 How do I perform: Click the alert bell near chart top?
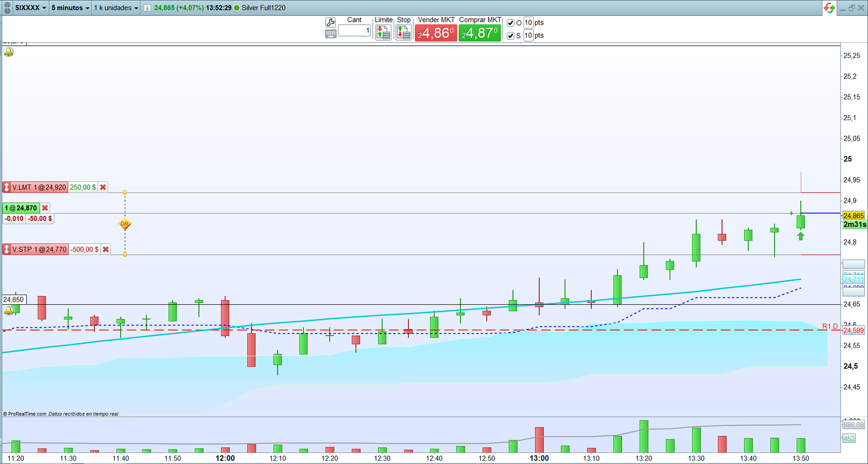(9, 52)
